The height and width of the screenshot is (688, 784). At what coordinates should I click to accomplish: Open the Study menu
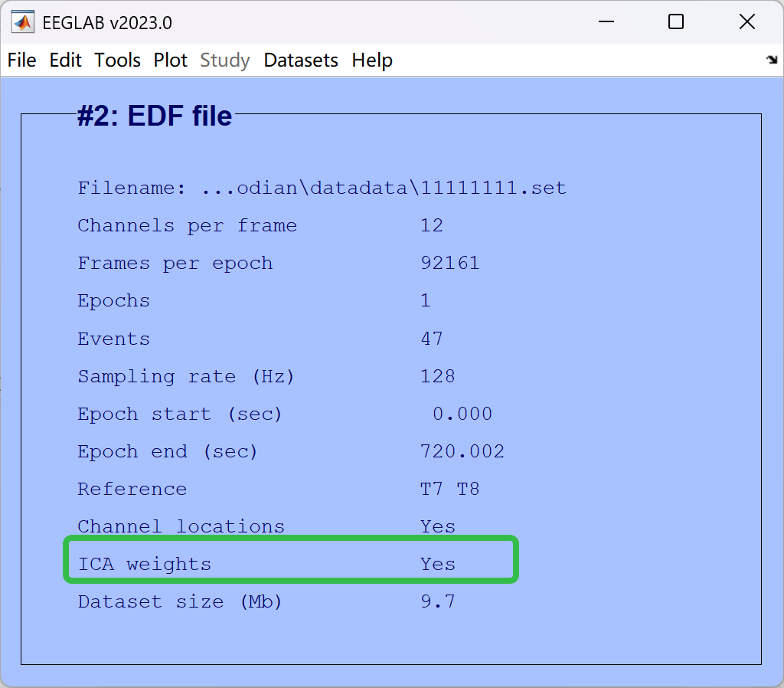[x=225, y=61]
